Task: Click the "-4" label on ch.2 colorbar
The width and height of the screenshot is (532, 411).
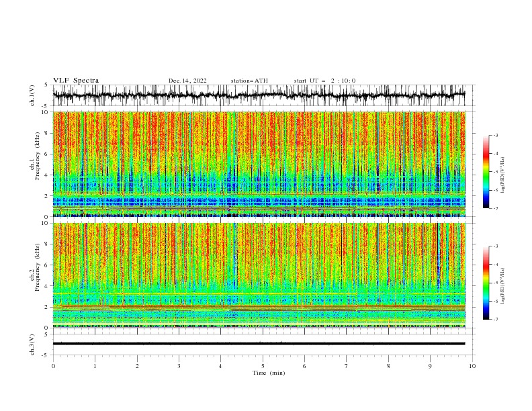Action: (496, 265)
